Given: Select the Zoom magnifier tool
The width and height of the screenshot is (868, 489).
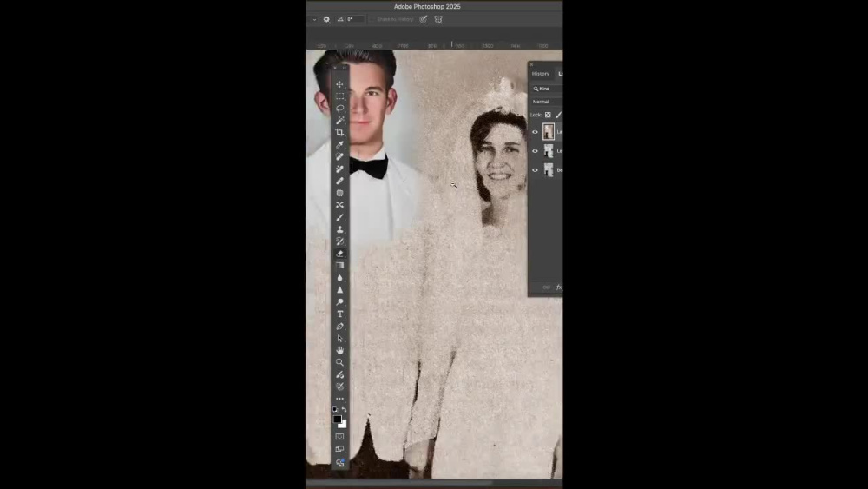Looking at the screenshot, I should click(x=340, y=363).
